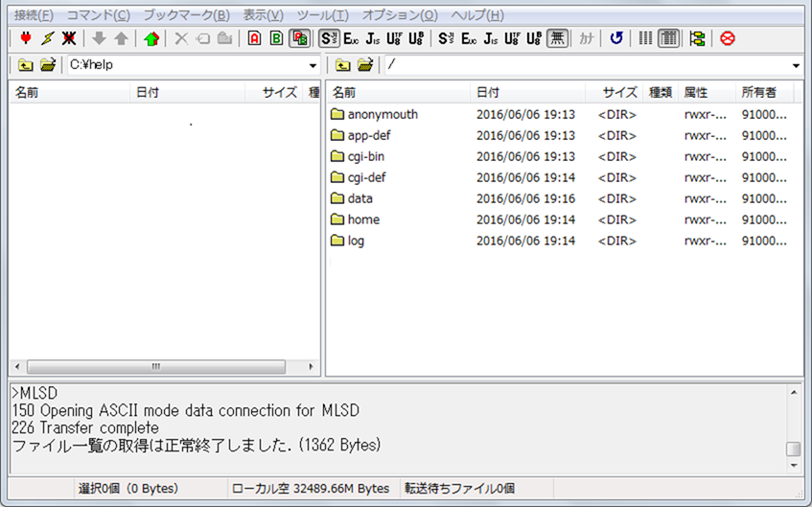Click the green-arrow Mirroring Upload icon
The width and height of the screenshot is (812, 507).
click(x=151, y=38)
